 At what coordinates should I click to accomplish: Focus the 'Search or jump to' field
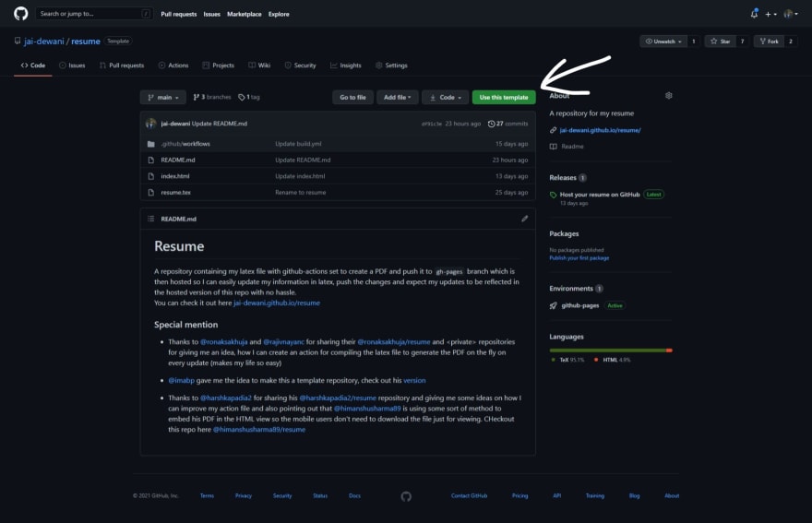[94, 14]
